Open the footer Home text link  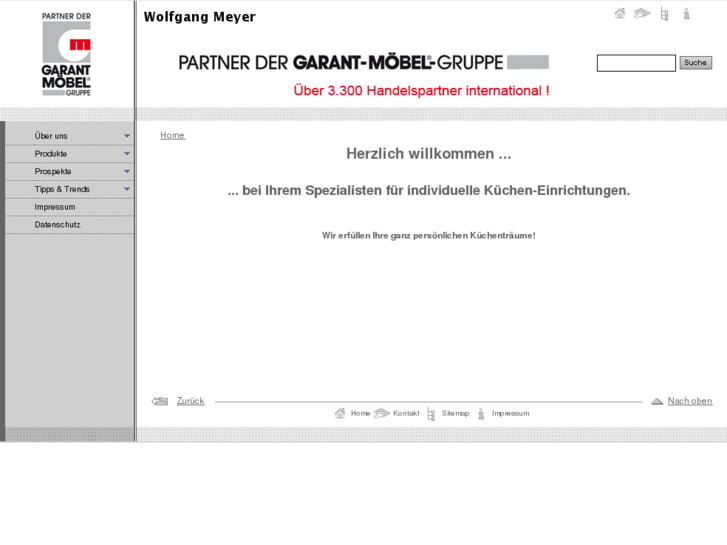click(360, 413)
